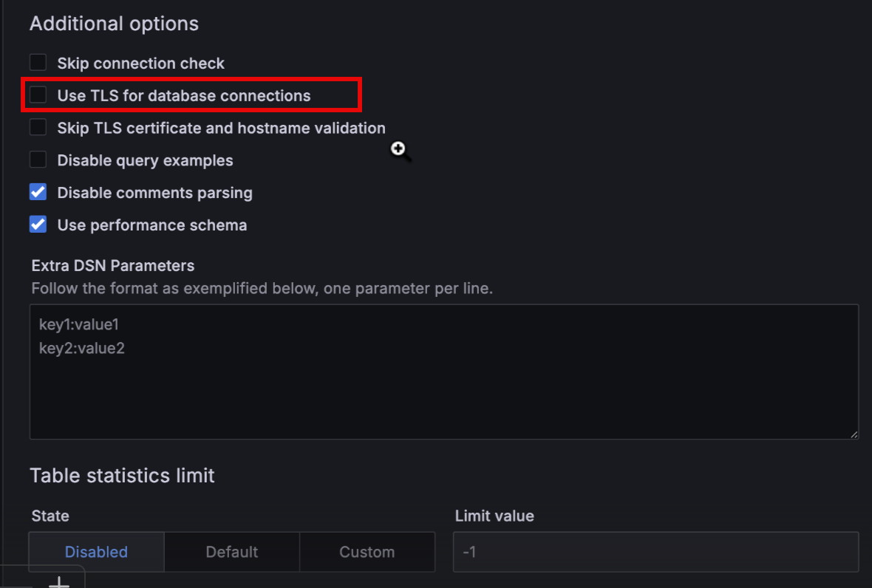
Task: Click the Additional options heading
Action: [x=114, y=23]
